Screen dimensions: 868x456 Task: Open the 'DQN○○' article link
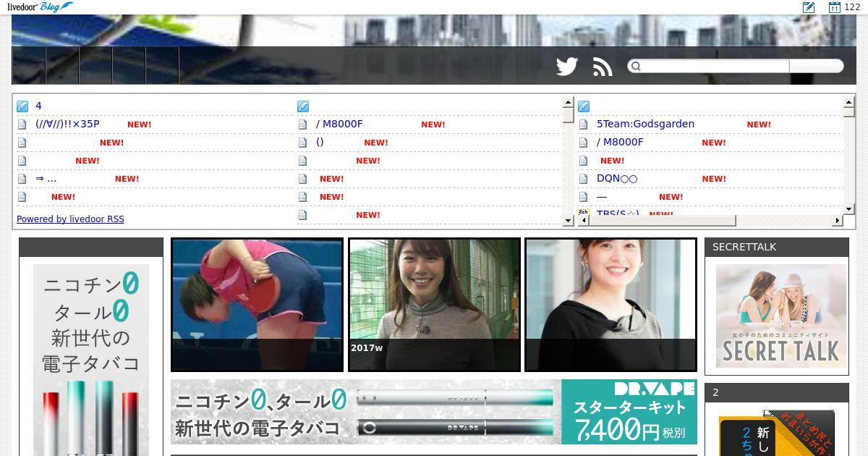point(617,178)
